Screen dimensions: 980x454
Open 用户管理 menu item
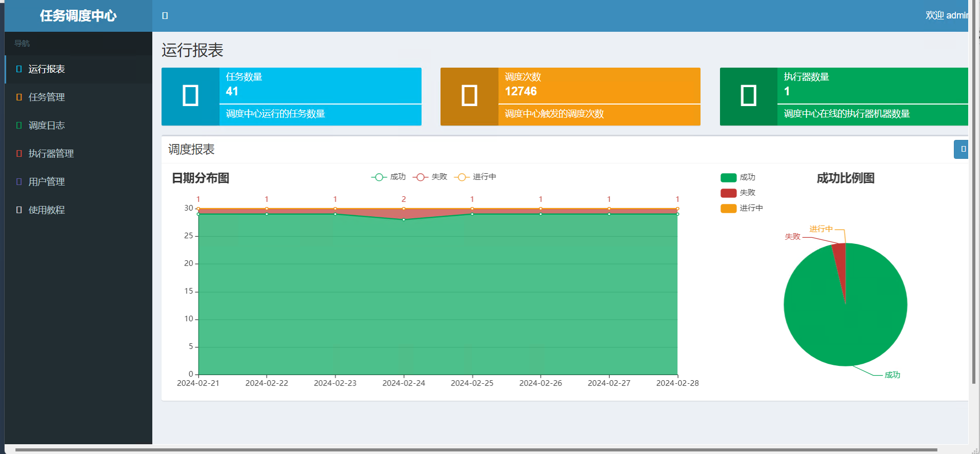78,182
